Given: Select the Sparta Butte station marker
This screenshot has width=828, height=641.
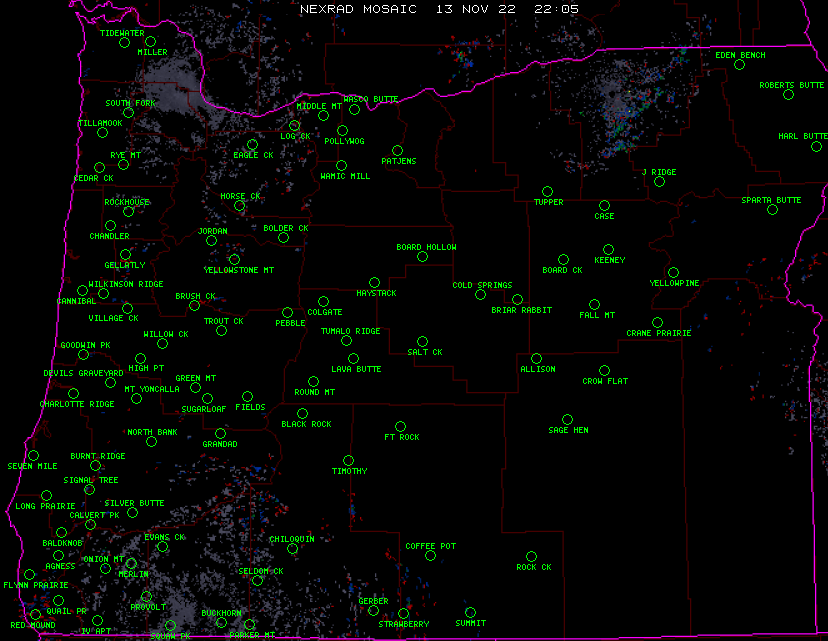Looking at the screenshot, I should click(772, 210).
